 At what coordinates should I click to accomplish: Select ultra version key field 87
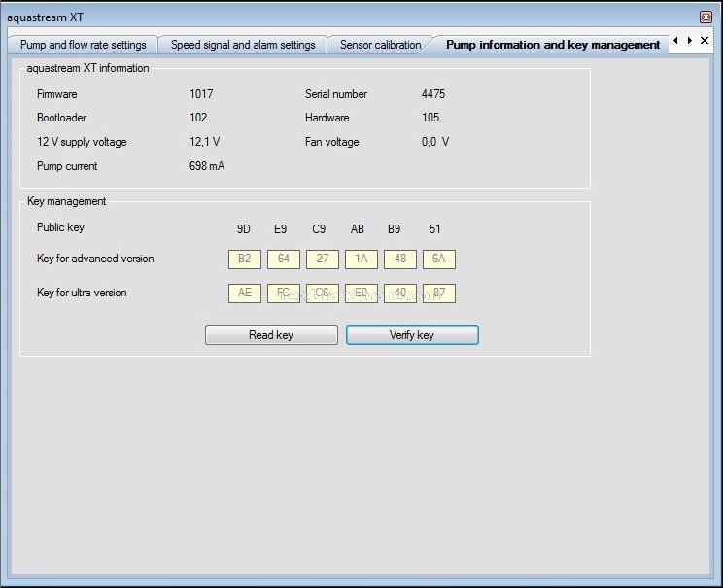click(x=439, y=293)
